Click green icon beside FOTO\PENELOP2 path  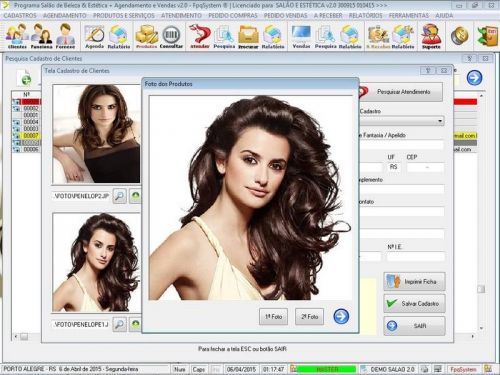pyautogui.click(x=135, y=196)
